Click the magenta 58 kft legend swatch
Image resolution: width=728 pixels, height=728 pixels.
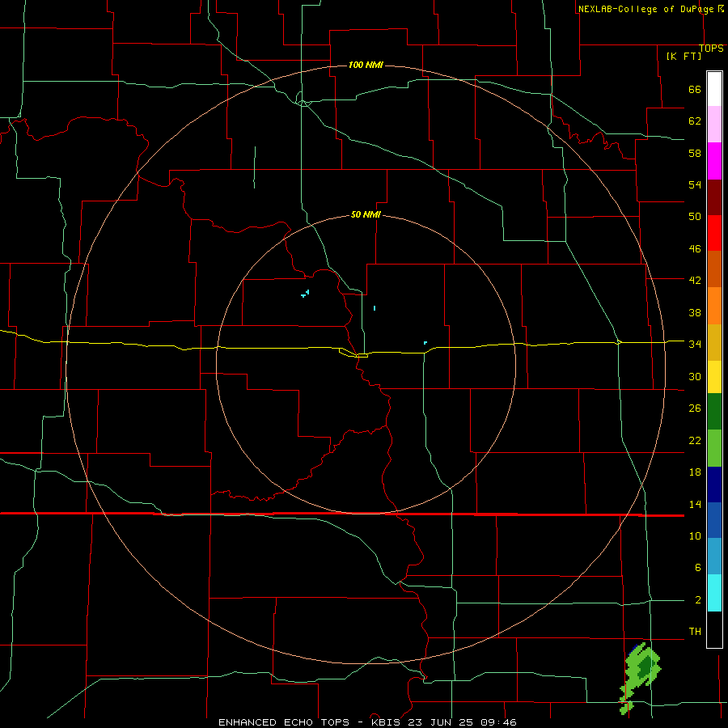[714, 161]
